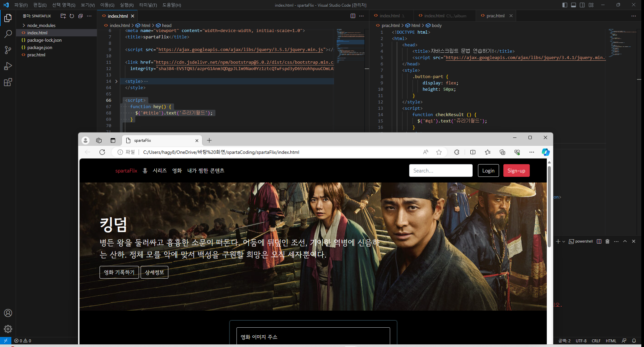Open a new browser tab
The height and width of the screenshot is (347, 644).
tap(209, 140)
